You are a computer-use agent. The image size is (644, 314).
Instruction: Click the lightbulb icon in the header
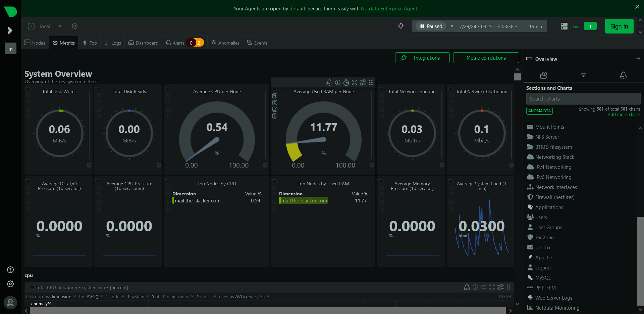coord(400,26)
